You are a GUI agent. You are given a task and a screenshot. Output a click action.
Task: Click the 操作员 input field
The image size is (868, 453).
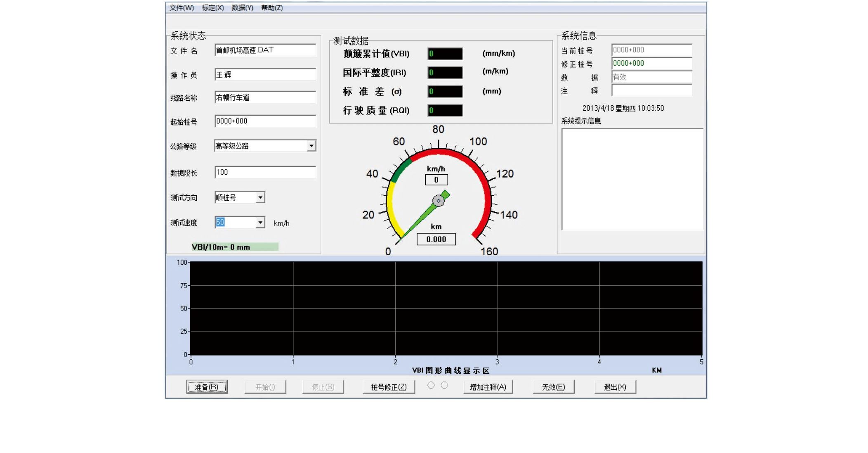click(x=265, y=74)
